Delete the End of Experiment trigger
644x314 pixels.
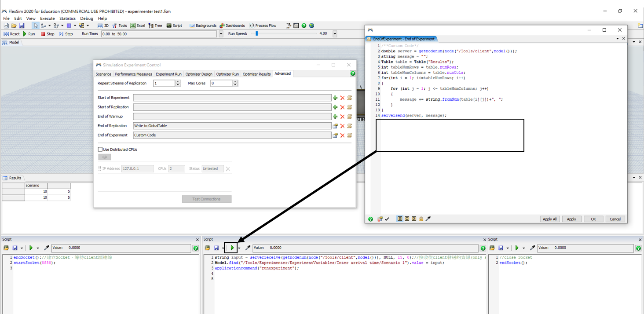[342, 135]
